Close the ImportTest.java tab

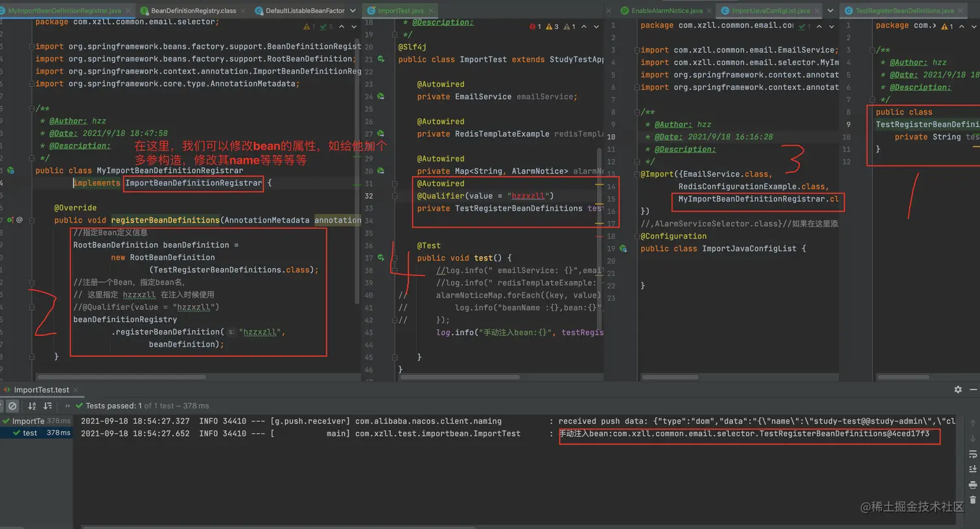tap(431, 10)
